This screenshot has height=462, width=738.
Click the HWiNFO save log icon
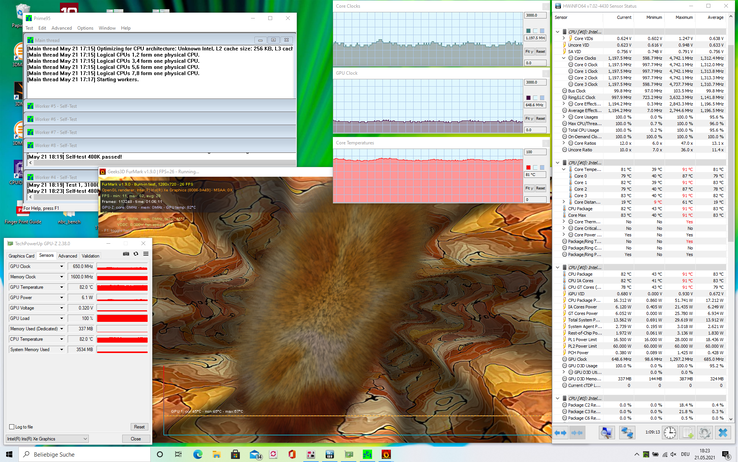click(x=689, y=433)
